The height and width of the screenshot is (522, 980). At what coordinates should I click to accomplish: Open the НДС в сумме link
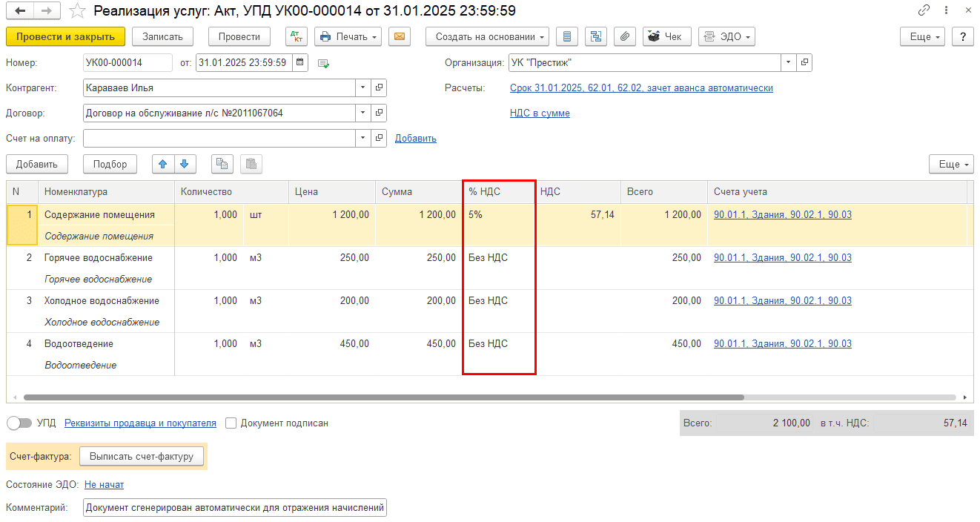click(x=540, y=113)
